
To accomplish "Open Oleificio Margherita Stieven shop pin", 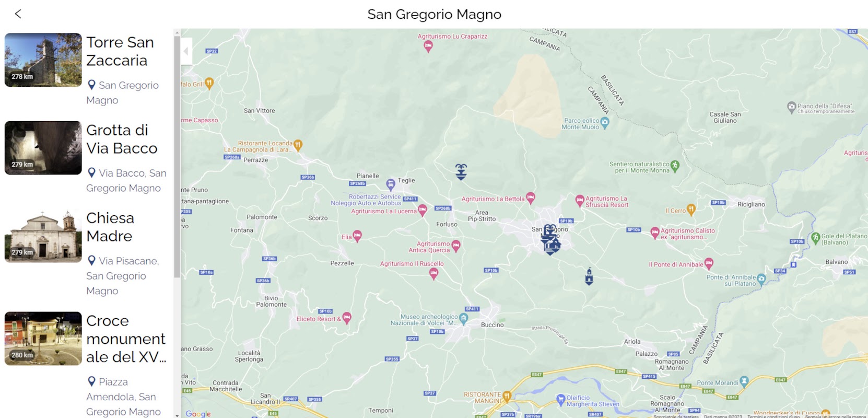I will [x=561, y=400].
